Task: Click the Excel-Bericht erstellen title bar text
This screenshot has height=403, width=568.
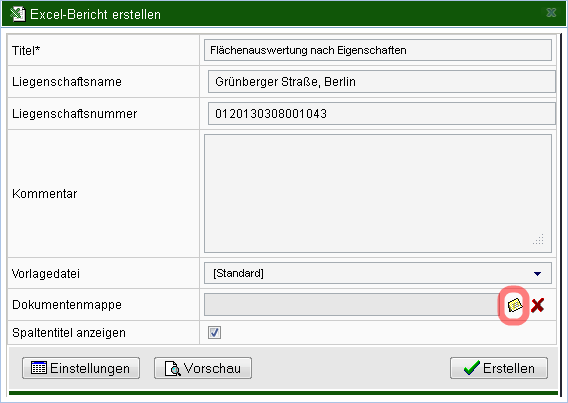Action: (95, 14)
